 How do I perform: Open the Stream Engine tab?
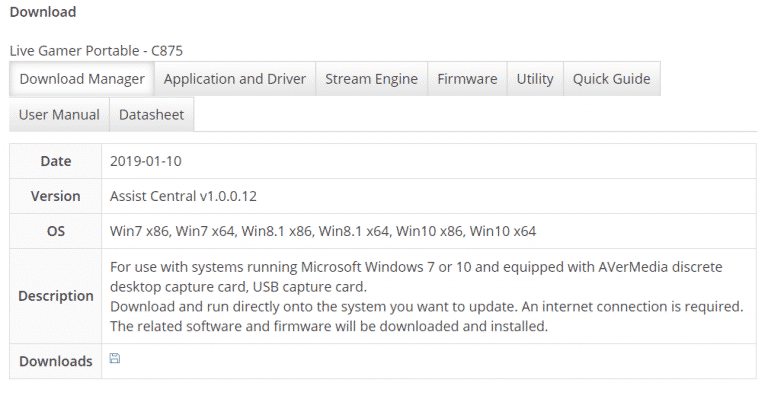(x=371, y=79)
